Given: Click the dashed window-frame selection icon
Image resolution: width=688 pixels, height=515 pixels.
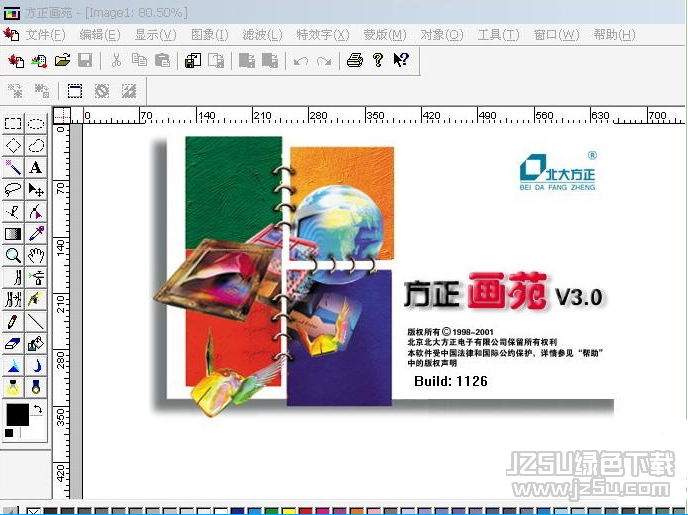Looking at the screenshot, I should tap(75, 91).
